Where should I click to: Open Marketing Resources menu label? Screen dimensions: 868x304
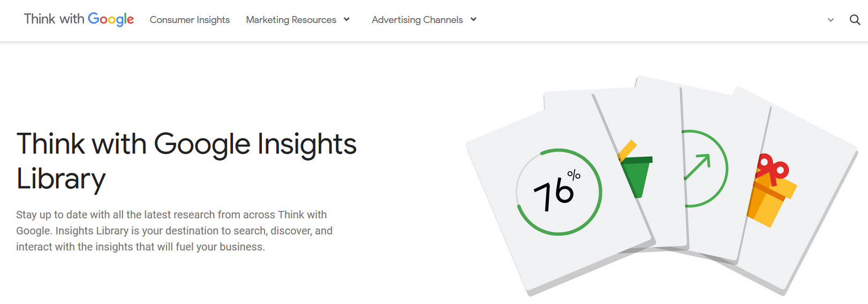[291, 20]
